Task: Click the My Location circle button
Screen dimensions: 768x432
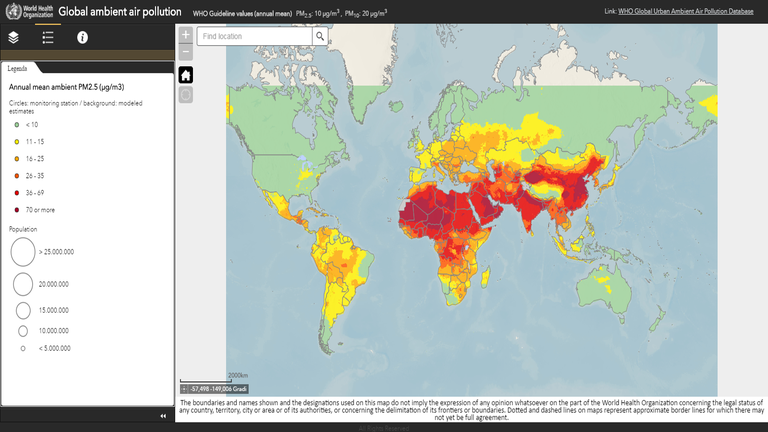Action: (186, 95)
